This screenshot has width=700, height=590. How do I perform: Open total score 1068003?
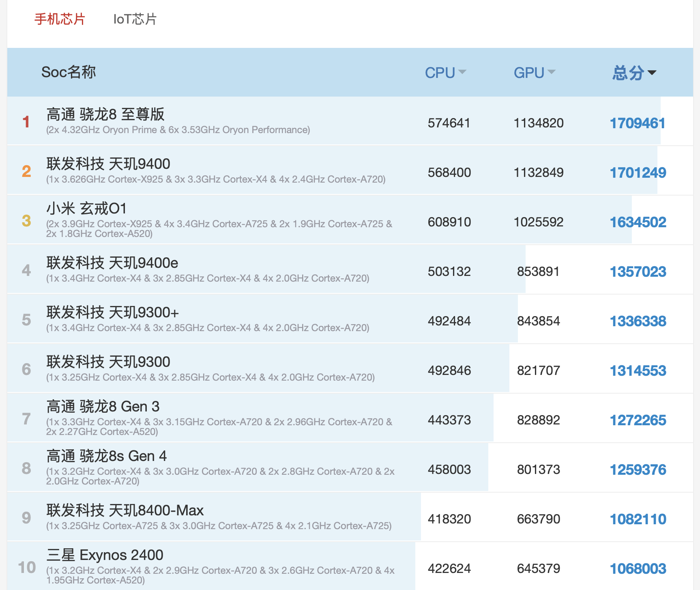pos(638,569)
